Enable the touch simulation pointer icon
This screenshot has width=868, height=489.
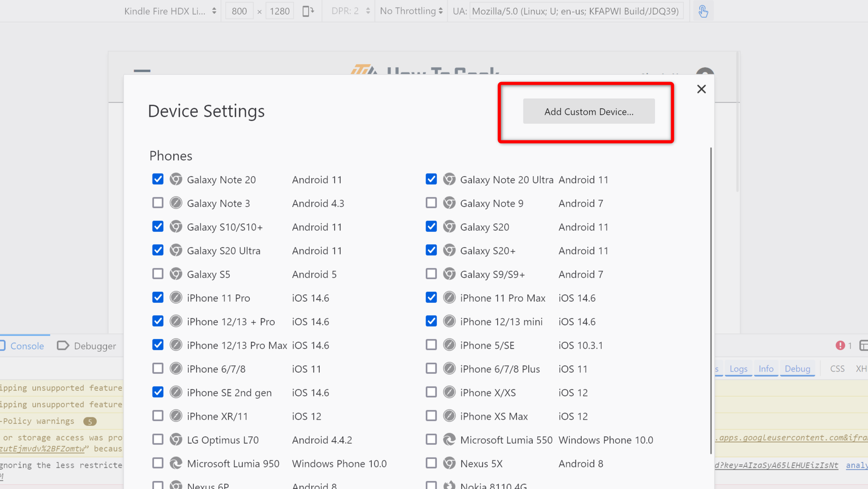click(703, 11)
